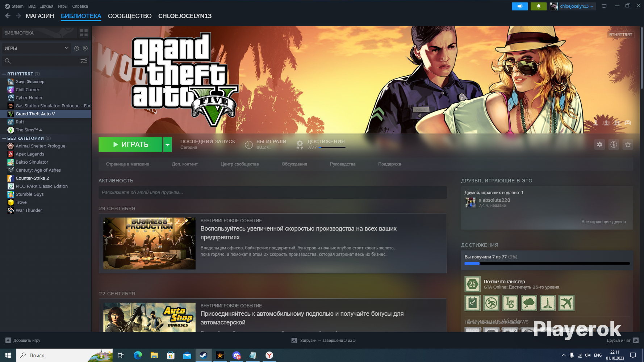
Task: Open Поддержка link
Action: [x=389, y=164]
